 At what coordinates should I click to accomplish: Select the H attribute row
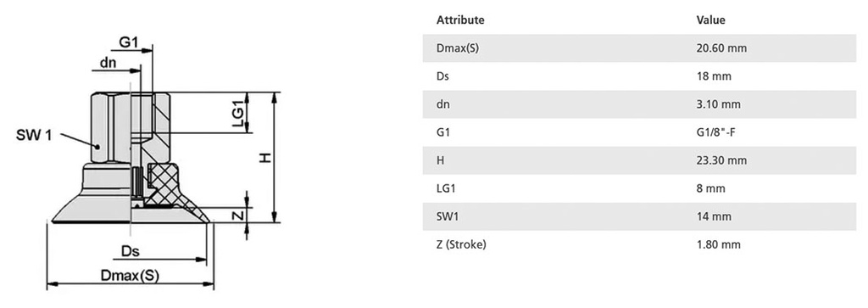tap(639, 160)
